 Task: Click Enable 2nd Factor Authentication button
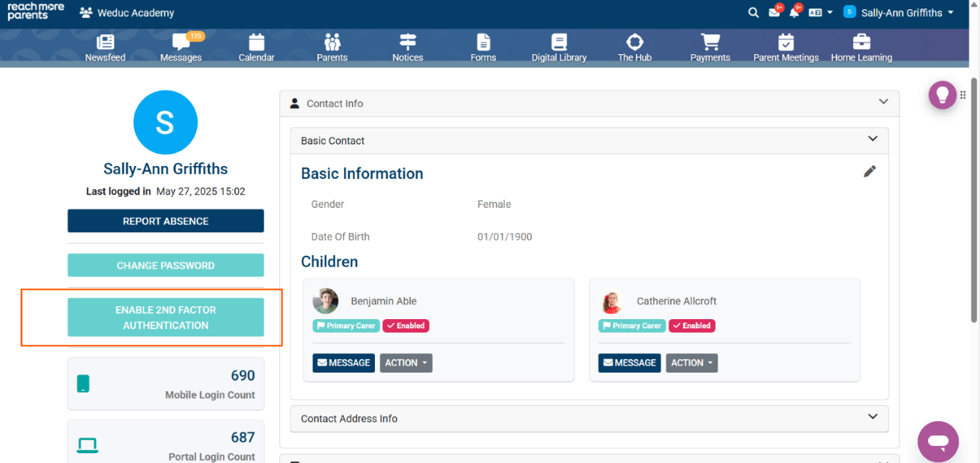(165, 318)
